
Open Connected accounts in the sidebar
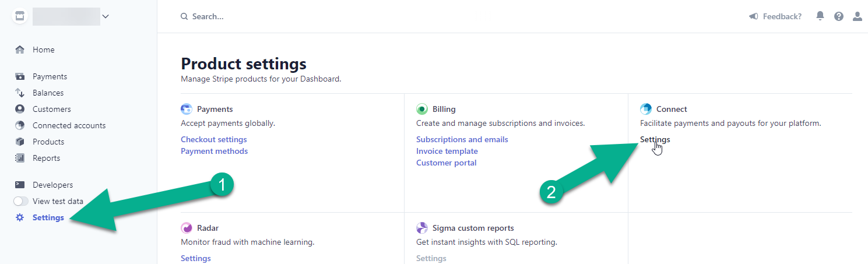coord(69,125)
